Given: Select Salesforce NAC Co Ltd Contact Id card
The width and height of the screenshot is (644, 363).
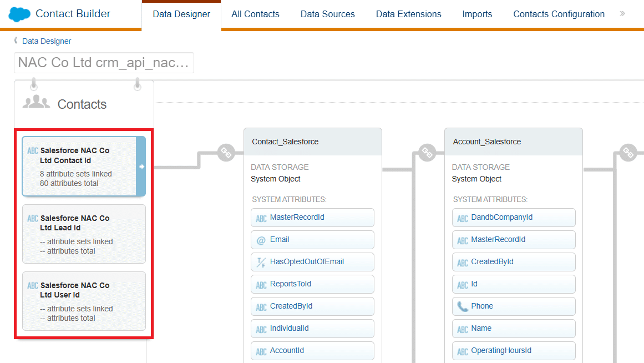Looking at the screenshot, I should pos(84,167).
